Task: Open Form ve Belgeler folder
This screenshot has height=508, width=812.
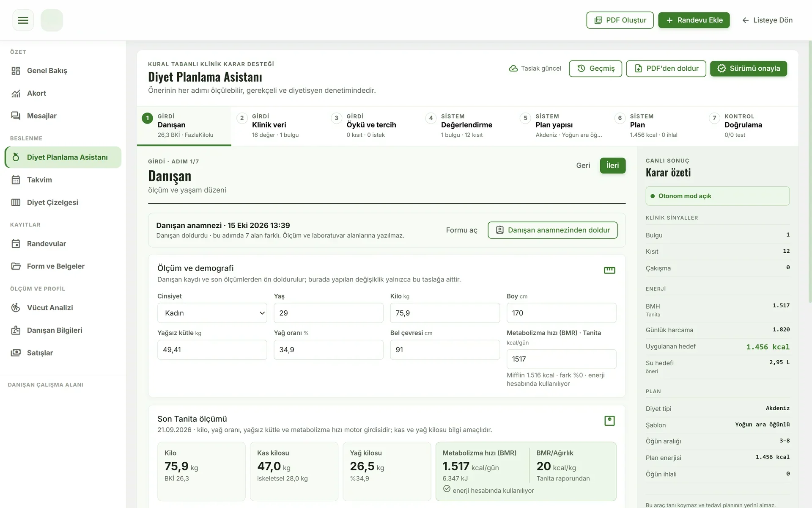Action: pos(63,266)
